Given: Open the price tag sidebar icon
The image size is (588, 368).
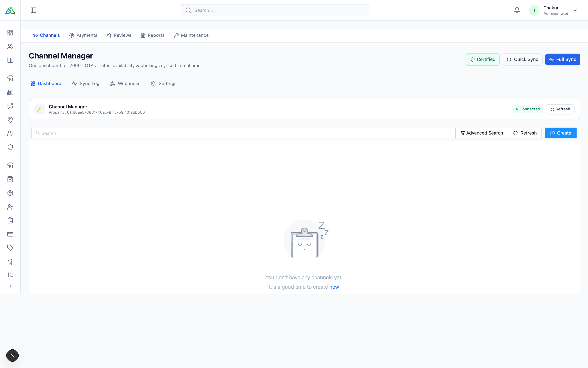Looking at the screenshot, I should click(x=10, y=248).
